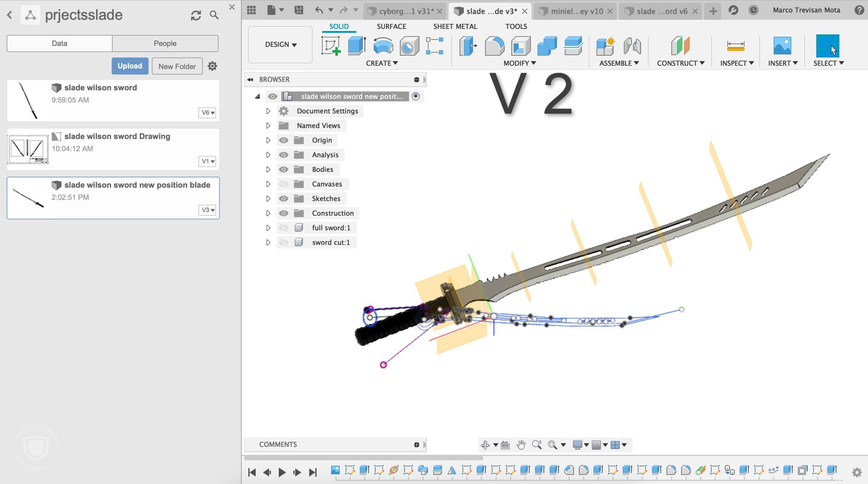Screen dimensions: 868x484
Task: Click the horizontal scrollbar above the timeline
Action: pyautogui.click(x=364, y=458)
